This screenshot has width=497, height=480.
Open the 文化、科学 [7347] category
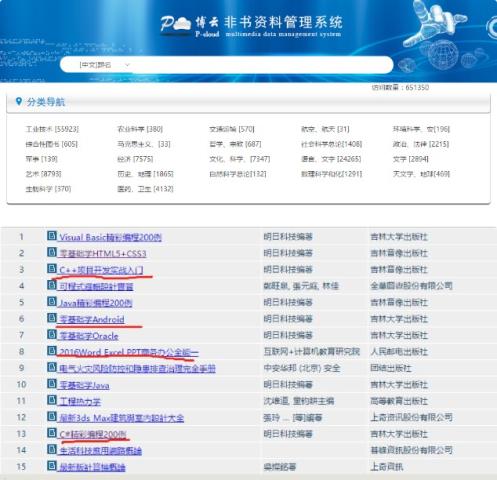240,159
